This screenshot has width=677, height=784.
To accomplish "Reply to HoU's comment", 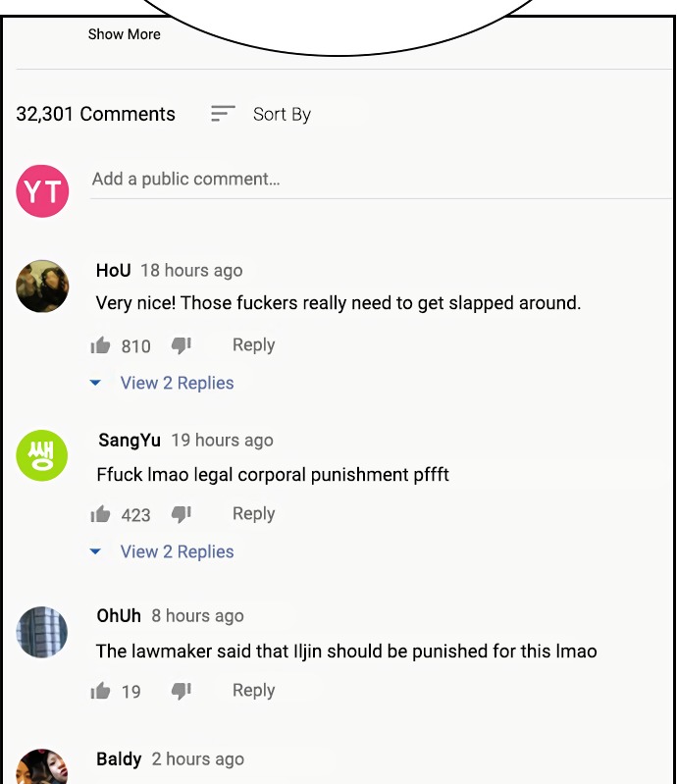I will pos(253,345).
